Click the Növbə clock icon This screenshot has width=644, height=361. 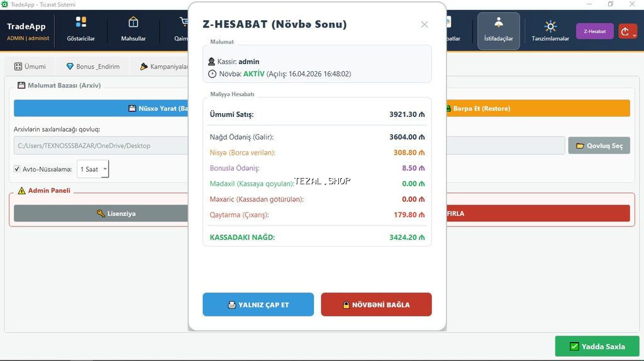click(212, 74)
